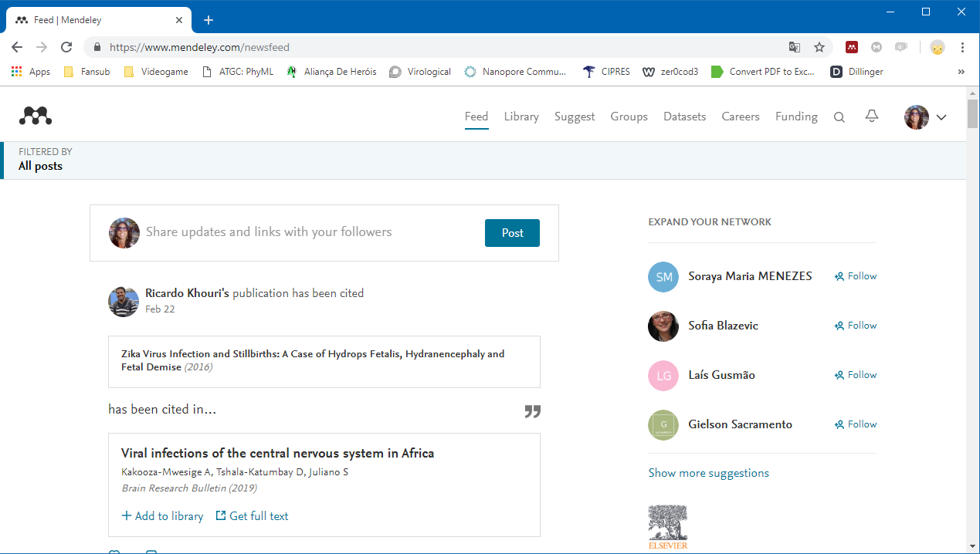Viewport: 980px width, 554px height.
Task: Open the search magnifier icon
Action: pos(839,117)
